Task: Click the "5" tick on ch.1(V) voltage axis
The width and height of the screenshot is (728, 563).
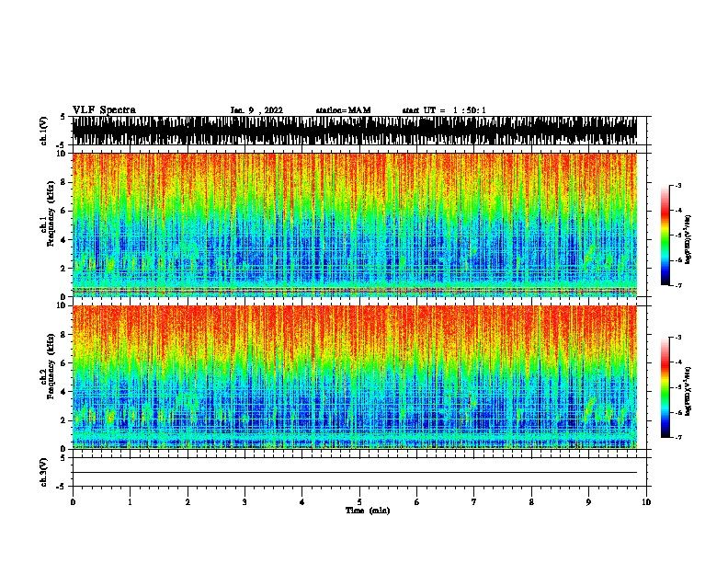Action: coord(63,117)
